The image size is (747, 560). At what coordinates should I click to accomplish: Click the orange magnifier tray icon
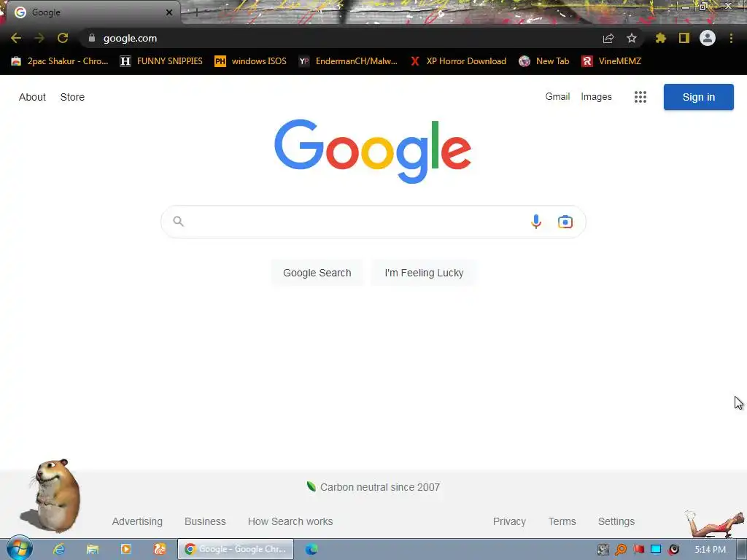621,550
